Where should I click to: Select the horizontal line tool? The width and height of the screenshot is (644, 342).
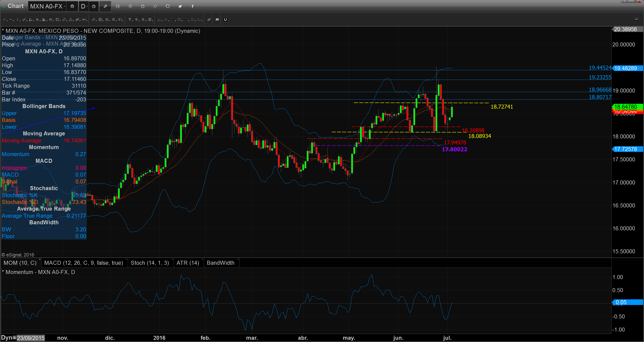pos(11,20)
